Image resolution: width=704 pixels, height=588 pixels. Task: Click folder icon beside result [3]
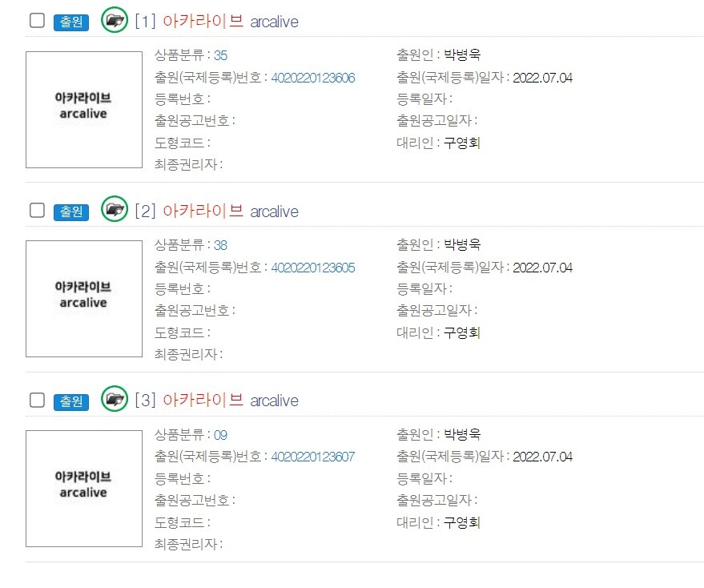tap(115, 399)
